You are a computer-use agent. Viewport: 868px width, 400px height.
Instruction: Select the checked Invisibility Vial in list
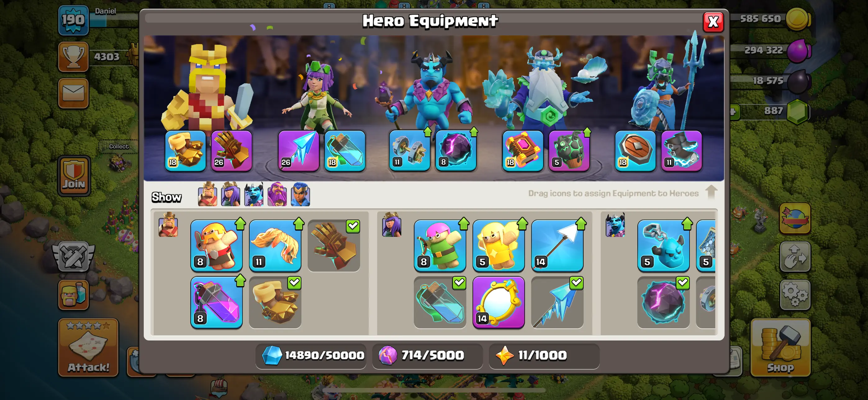point(440,302)
